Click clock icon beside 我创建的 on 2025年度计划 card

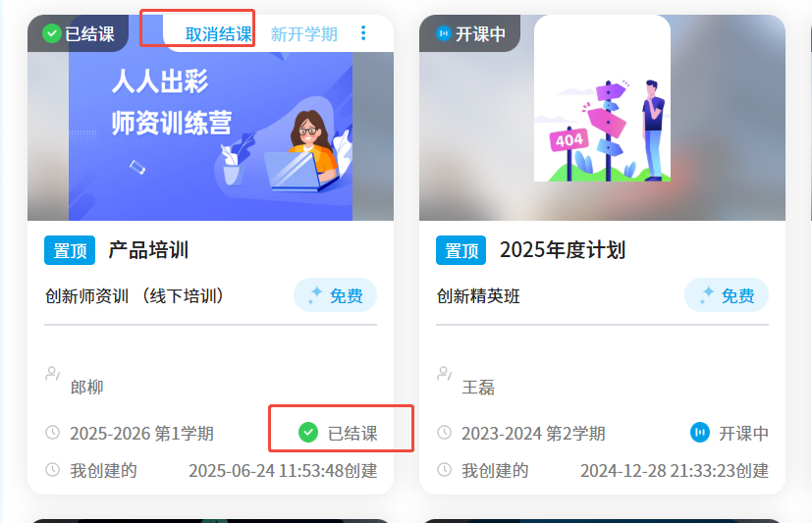[x=445, y=470]
